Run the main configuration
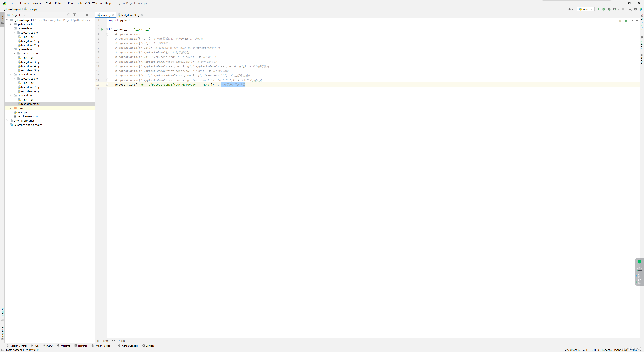Screen dimensions: 644x352 tap(598, 9)
